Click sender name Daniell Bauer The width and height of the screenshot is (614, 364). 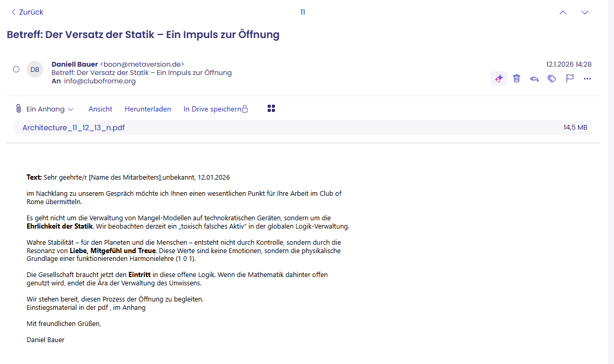[x=74, y=64]
